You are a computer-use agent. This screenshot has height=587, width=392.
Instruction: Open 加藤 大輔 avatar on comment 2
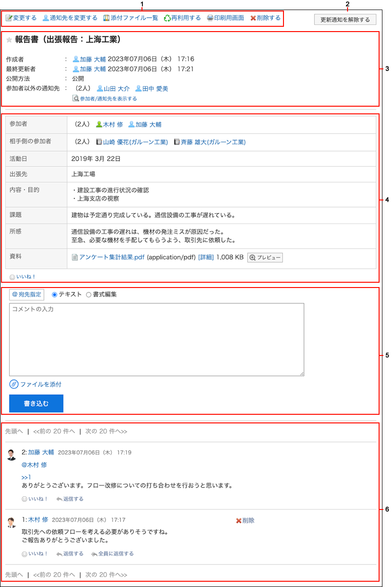pos(12,455)
